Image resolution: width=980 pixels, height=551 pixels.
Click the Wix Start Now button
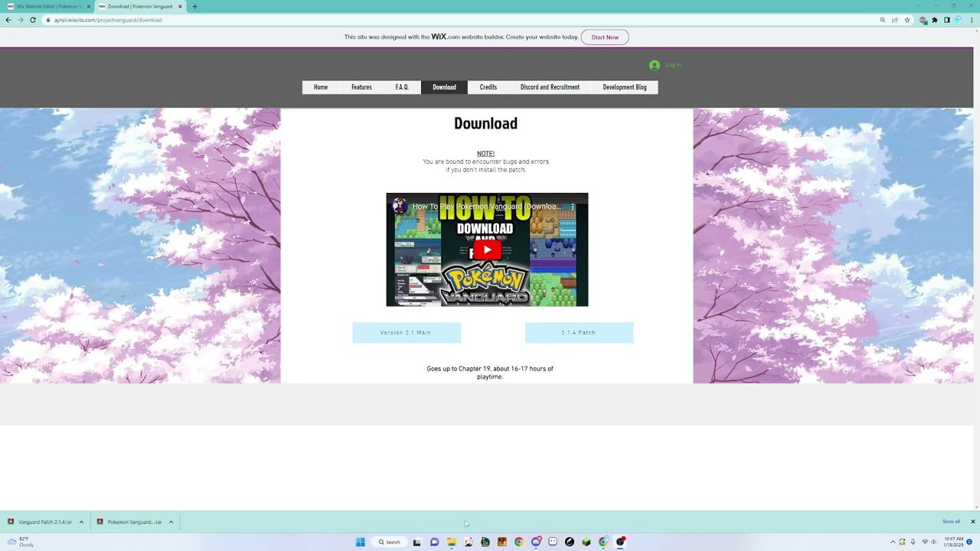point(605,37)
